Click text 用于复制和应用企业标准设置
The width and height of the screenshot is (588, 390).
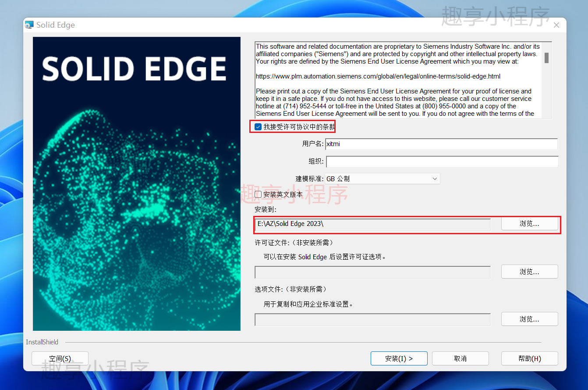point(308,304)
